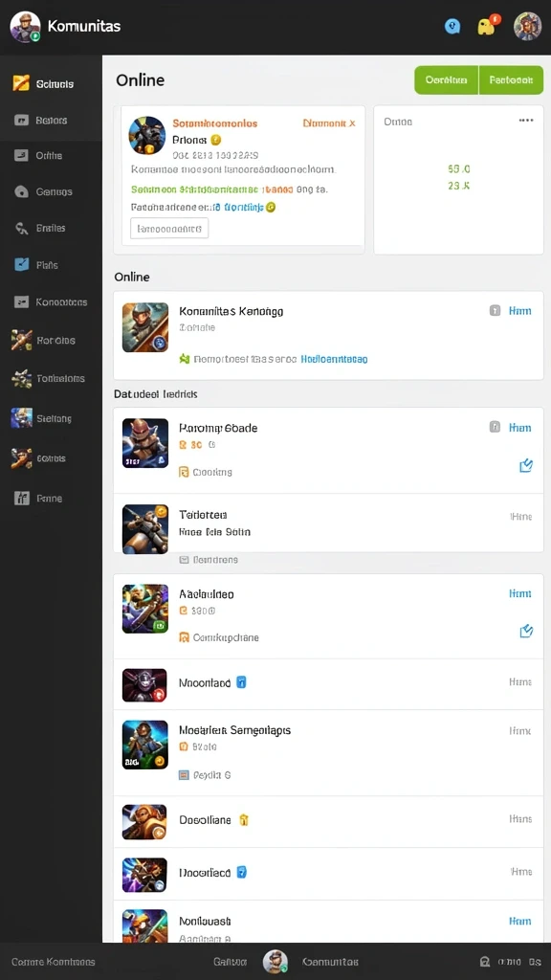The width and height of the screenshot is (551, 980).
Task: Click the blue link text in the top Online card
Action: click(x=244, y=207)
